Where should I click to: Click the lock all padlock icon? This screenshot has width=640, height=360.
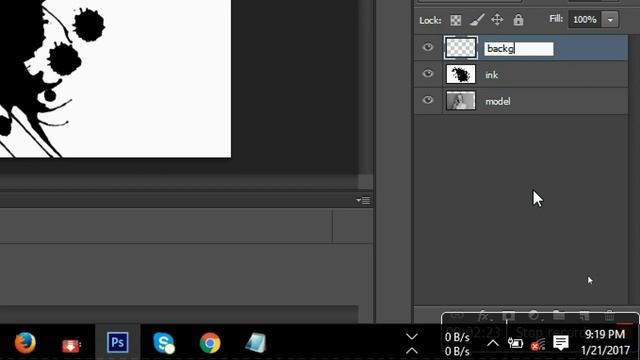coord(518,20)
